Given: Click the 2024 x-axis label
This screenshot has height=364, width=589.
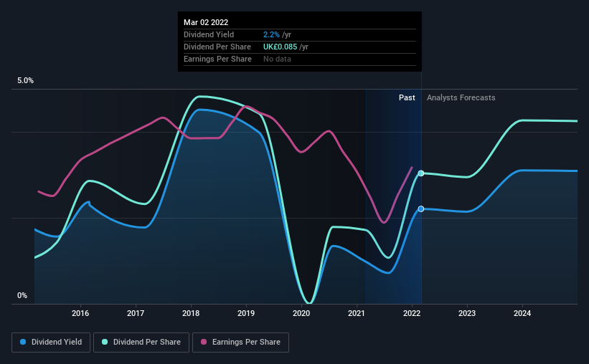Looking at the screenshot, I should 522,313.
